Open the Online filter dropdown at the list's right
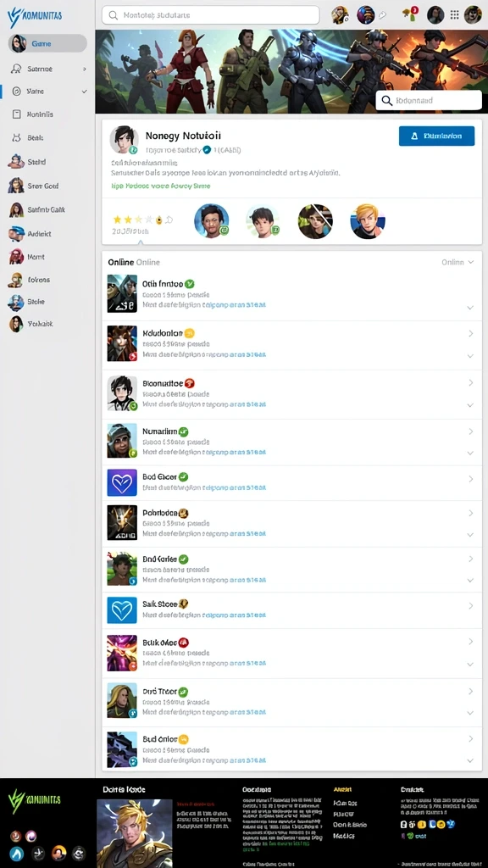Screen dimensions: 488x868 point(457,262)
